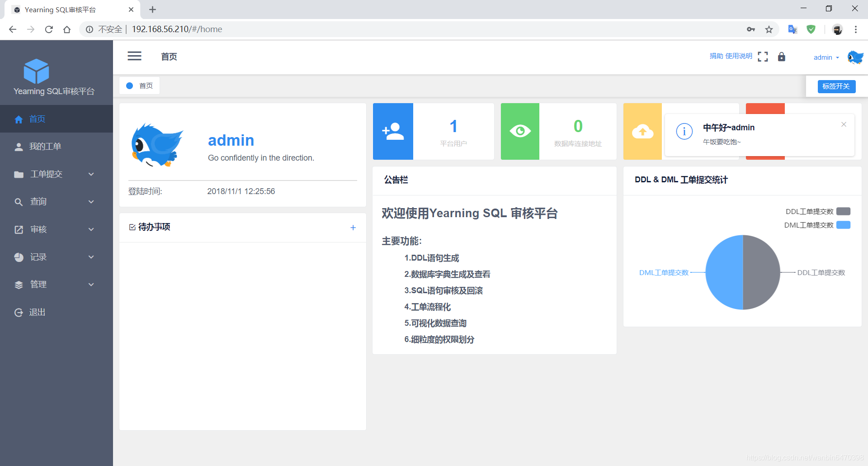Open the 捐助 link
The image size is (868, 466).
[x=716, y=56]
